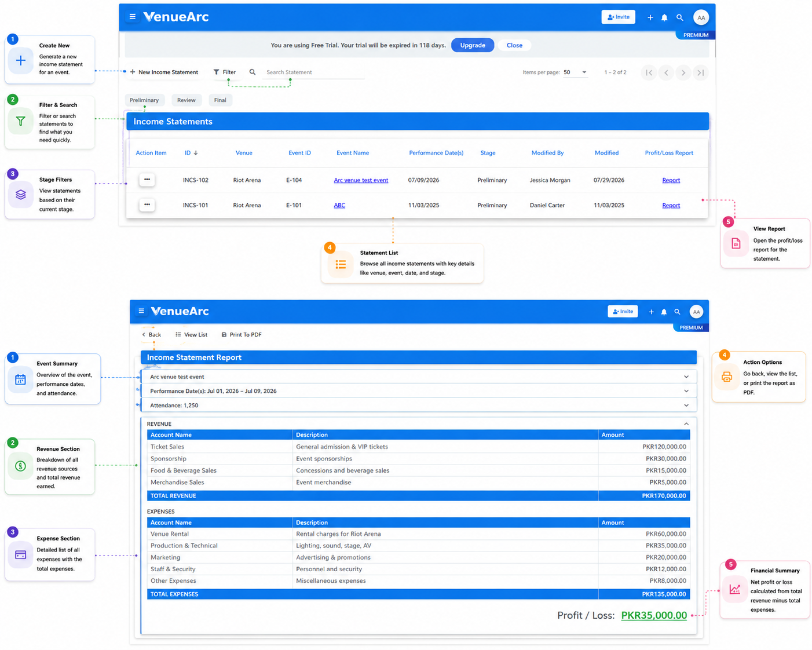Click Financial Summary chart icon card
Viewport: 812px width, 650px height.
(735, 589)
